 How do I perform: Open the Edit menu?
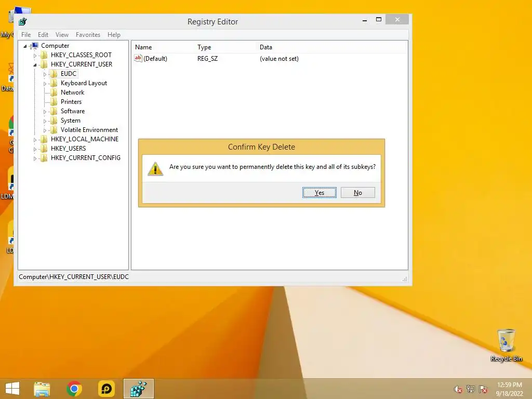(x=43, y=35)
